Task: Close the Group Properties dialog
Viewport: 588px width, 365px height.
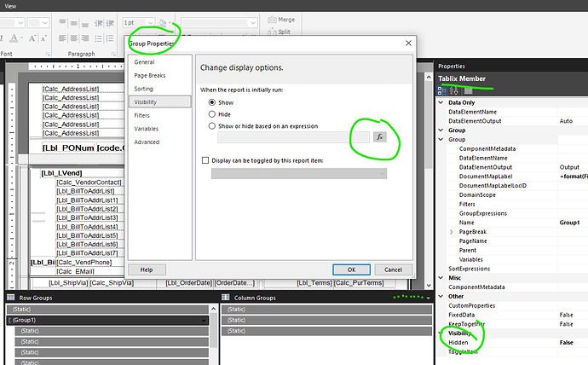Action: point(408,43)
